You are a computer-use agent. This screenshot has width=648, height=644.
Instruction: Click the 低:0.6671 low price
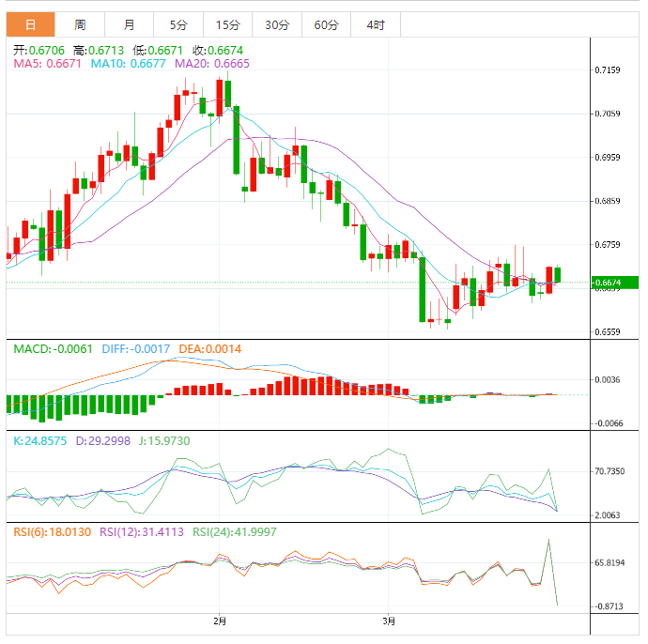pos(158,51)
